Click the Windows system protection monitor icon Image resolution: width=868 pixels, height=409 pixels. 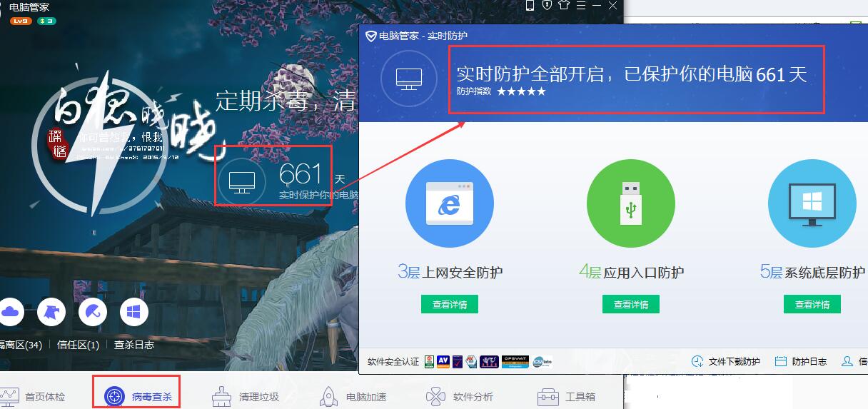812,203
